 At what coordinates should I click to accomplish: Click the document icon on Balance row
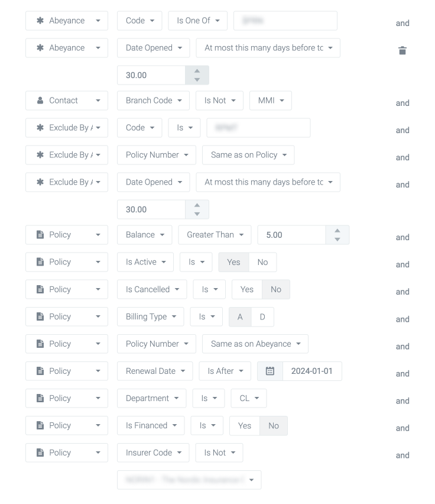click(x=40, y=235)
